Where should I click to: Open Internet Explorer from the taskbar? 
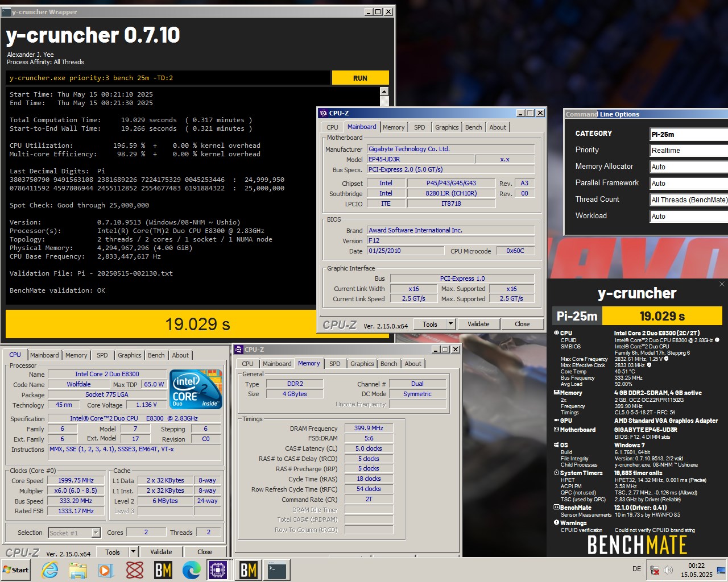(50, 569)
